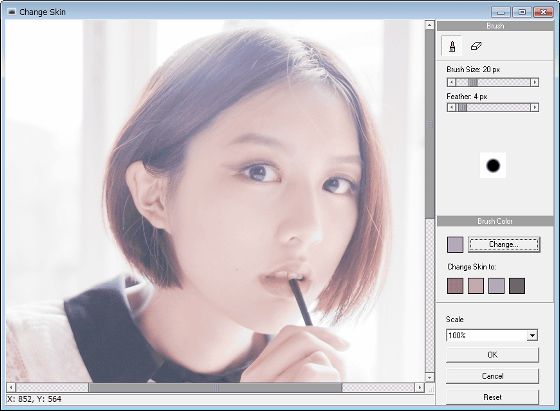Choose the first dark rose skin swatch

[455, 286]
